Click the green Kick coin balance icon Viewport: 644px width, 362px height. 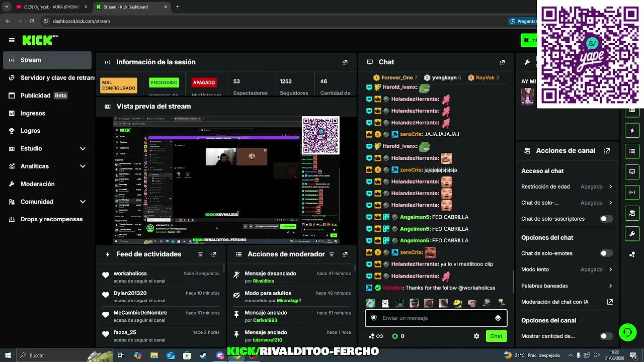point(395,336)
